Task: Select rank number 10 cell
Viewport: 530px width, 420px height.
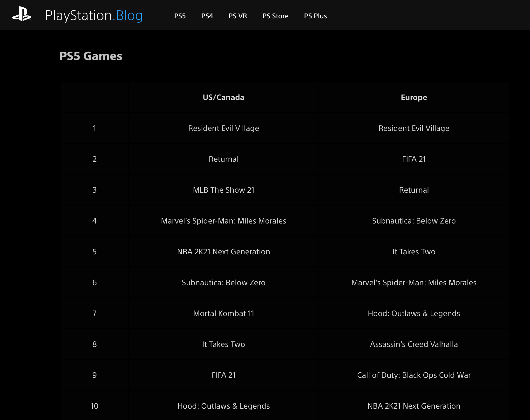Action: point(94,406)
